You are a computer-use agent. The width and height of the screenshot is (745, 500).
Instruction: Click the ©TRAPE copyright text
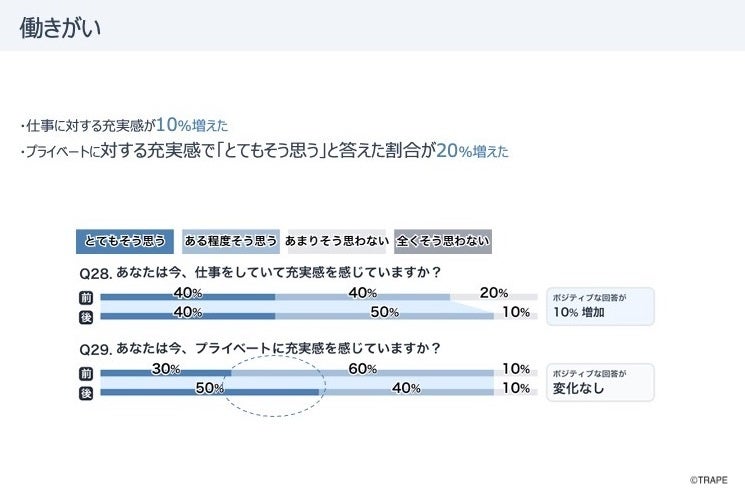pos(709,480)
